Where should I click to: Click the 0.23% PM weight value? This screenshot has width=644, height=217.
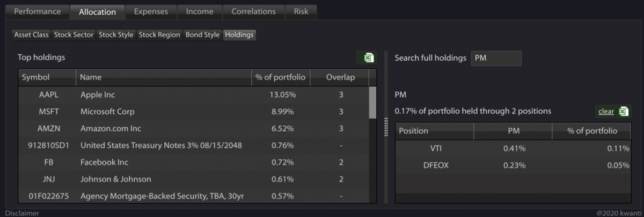514,165
